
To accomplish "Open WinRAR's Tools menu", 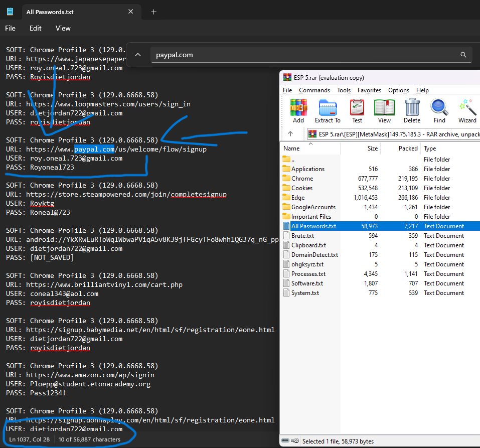I will (344, 90).
